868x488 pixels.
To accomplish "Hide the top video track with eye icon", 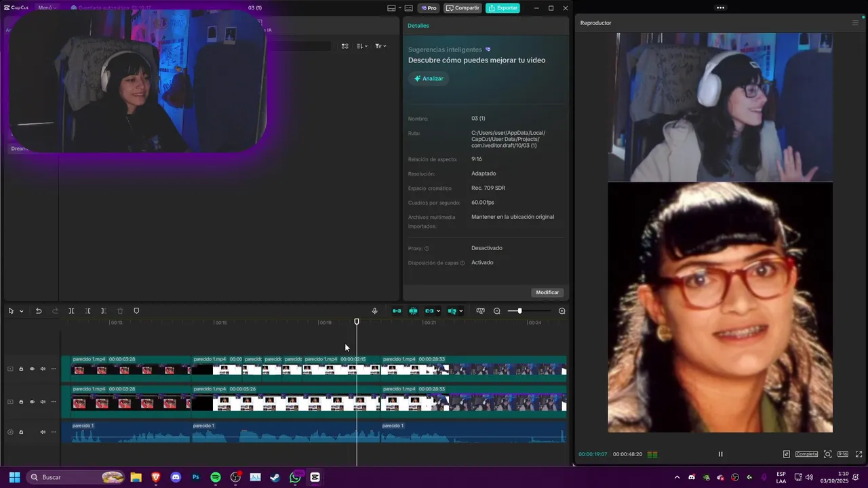I will 32,369.
